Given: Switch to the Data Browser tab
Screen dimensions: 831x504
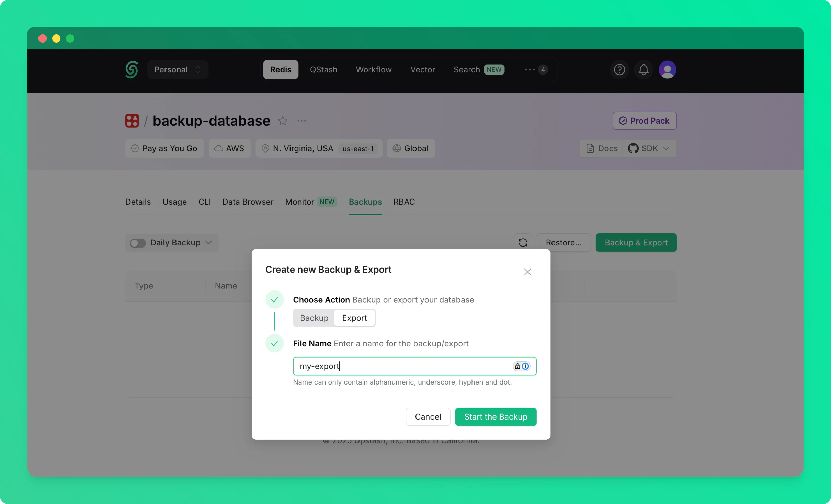Looking at the screenshot, I should (x=248, y=202).
